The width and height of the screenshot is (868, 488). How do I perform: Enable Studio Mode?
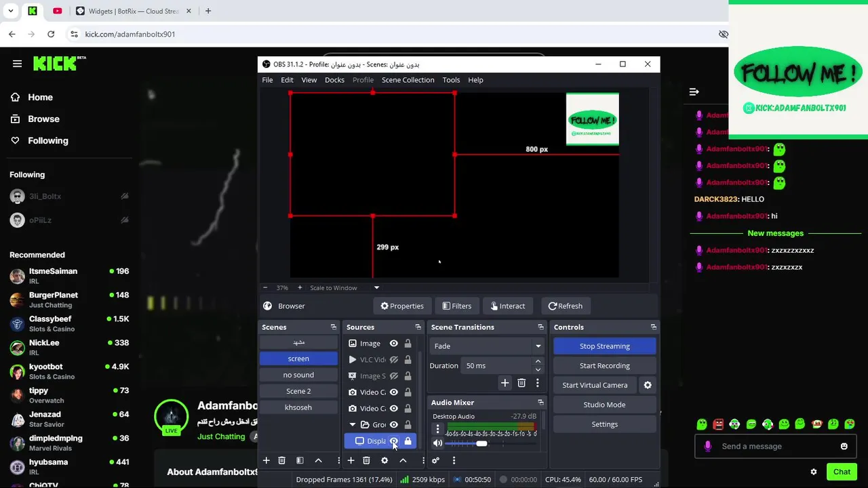(x=604, y=405)
